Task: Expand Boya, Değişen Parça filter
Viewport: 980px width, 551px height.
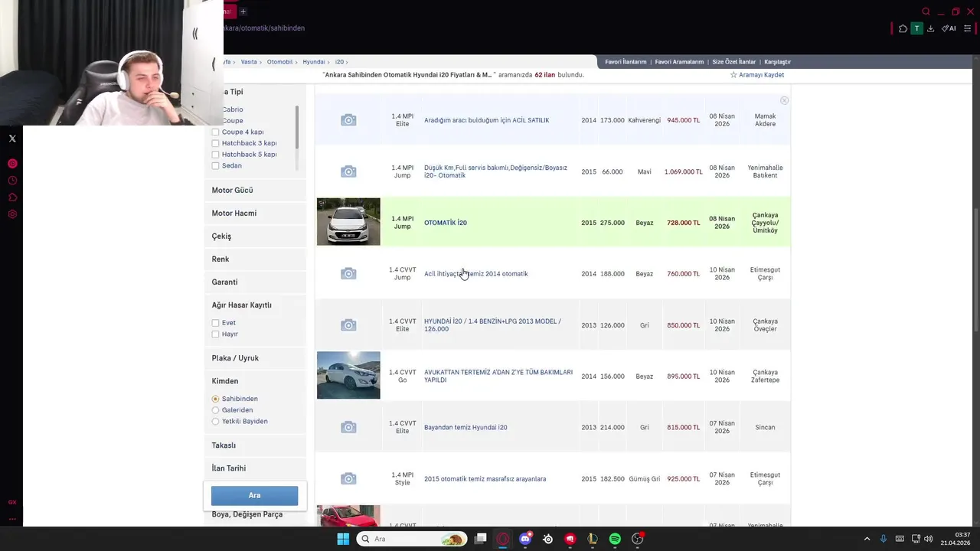Action: (247, 514)
